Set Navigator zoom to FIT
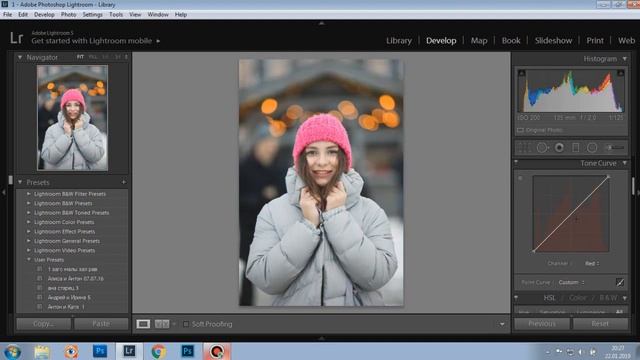The height and width of the screenshot is (360, 640). click(x=80, y=57)
